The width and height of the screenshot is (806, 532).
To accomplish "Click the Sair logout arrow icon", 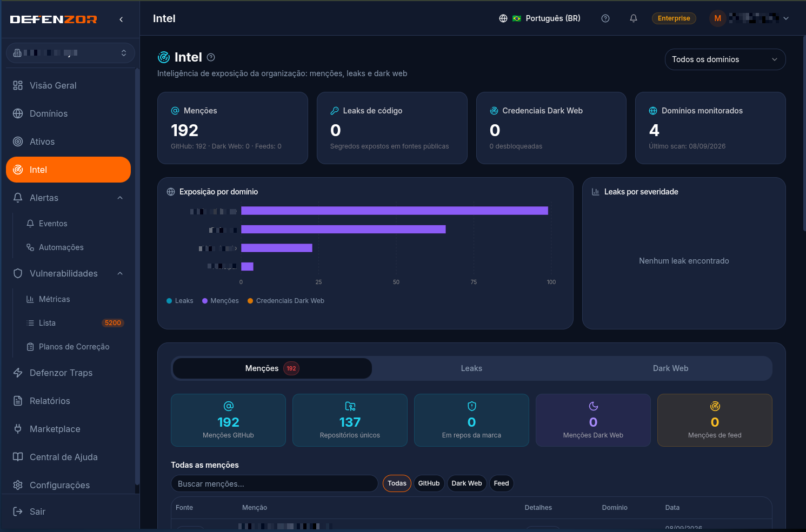I will [x=18, y=511].
